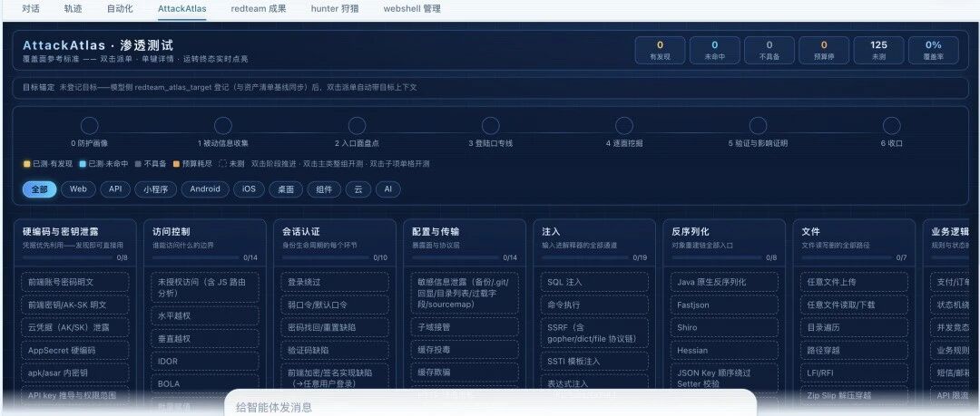Click the 有发现 counter card

[x=660, y=50]
